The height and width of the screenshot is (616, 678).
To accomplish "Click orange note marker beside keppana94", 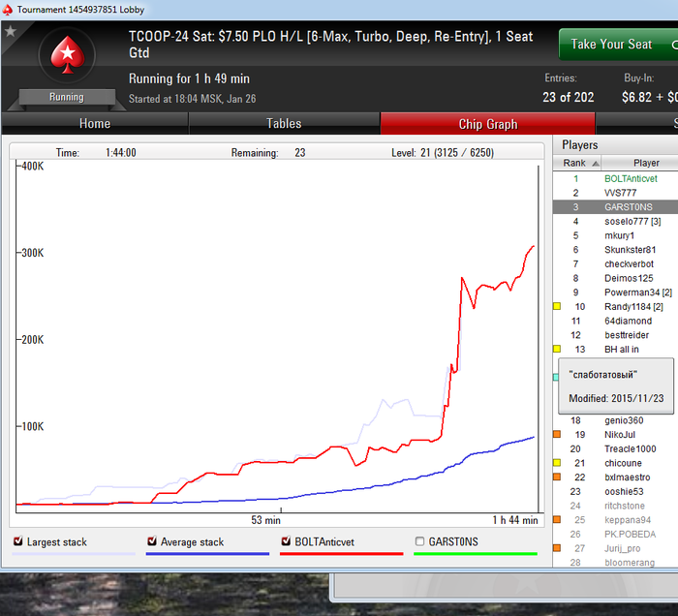I will [557, 519].
